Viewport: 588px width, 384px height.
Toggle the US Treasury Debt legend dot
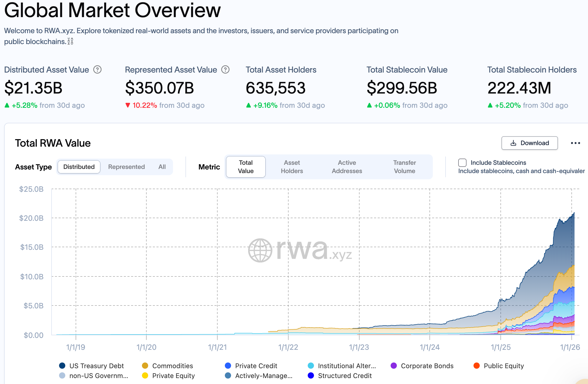[x=62, y=366]
